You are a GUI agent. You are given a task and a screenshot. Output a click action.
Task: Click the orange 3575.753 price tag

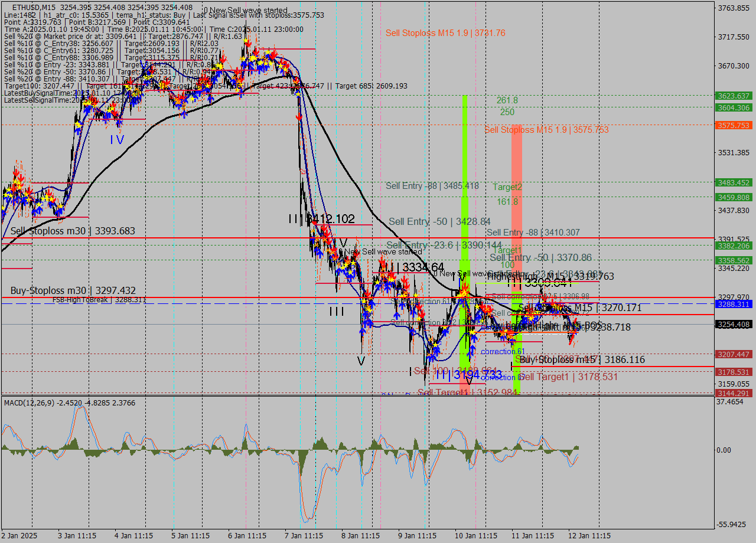[x=734, y=125]
